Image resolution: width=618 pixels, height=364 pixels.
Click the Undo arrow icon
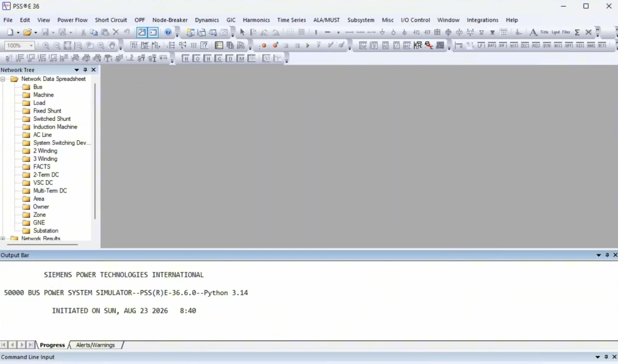[127, 32]
